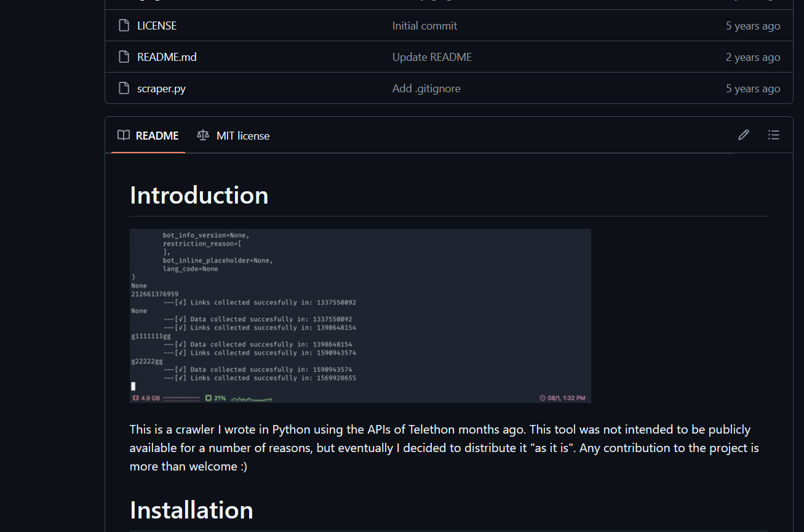The width and height of the screenshot is (804, 532).
Task: Click scraper.py's '5 years ago' timestamp
Action: (752, 89)
